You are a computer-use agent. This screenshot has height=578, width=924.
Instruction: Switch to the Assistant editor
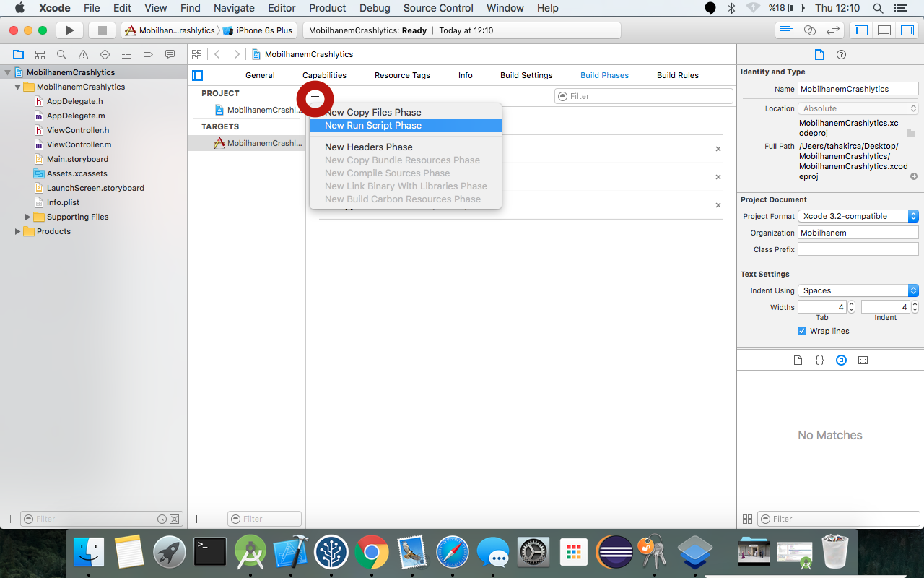pos(809,30)
